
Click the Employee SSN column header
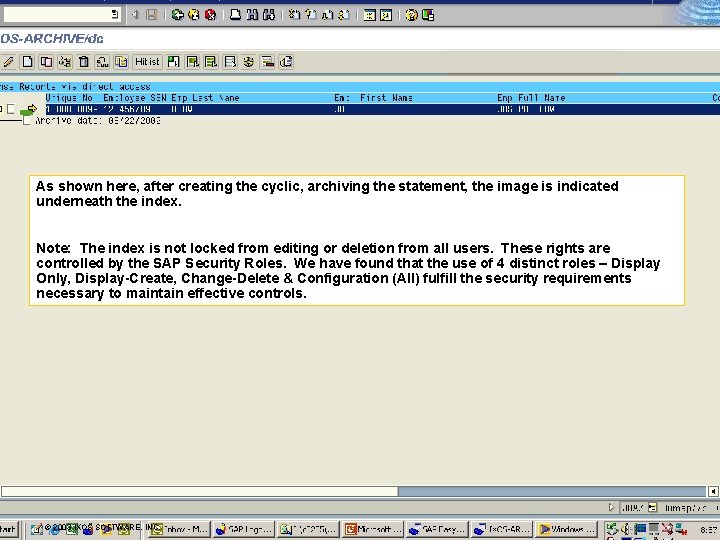(x=135, y=98)
